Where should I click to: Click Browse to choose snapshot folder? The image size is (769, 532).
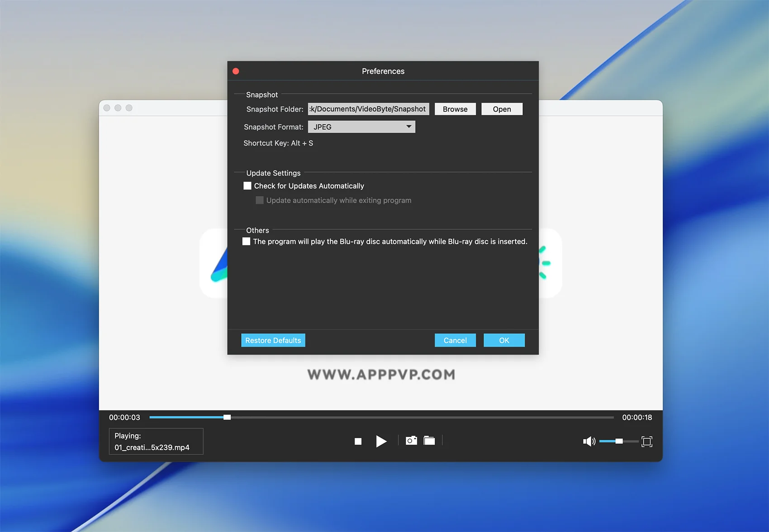tap(455, 109)
